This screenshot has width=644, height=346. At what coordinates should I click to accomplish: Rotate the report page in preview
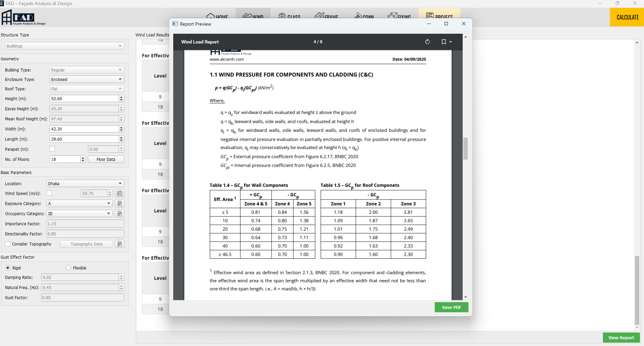(428, 42)
